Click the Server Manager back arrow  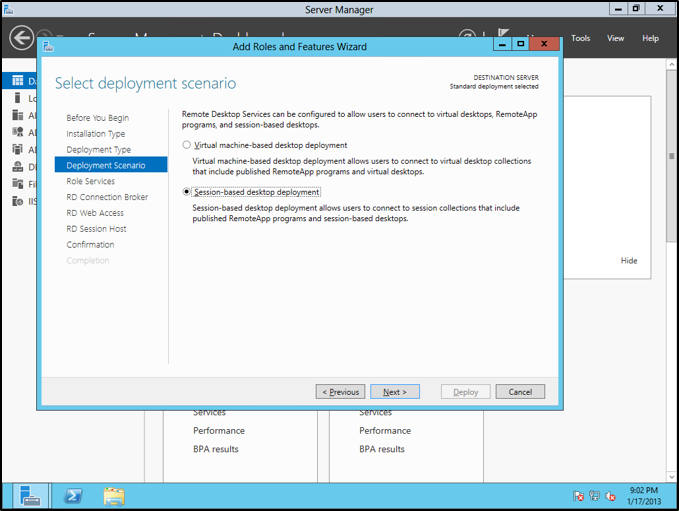[21, 39]
